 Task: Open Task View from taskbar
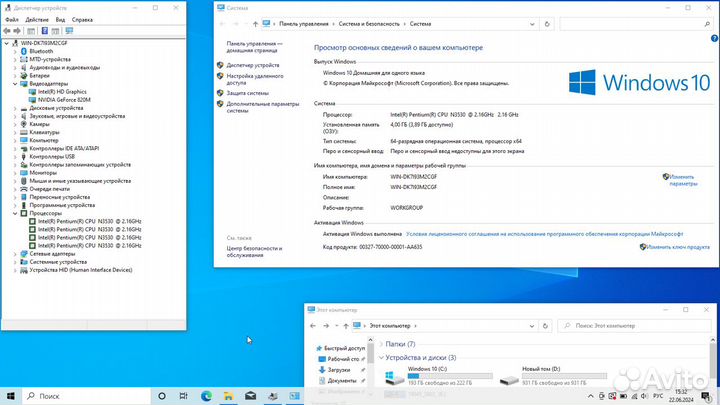click(x=183, y=396)
